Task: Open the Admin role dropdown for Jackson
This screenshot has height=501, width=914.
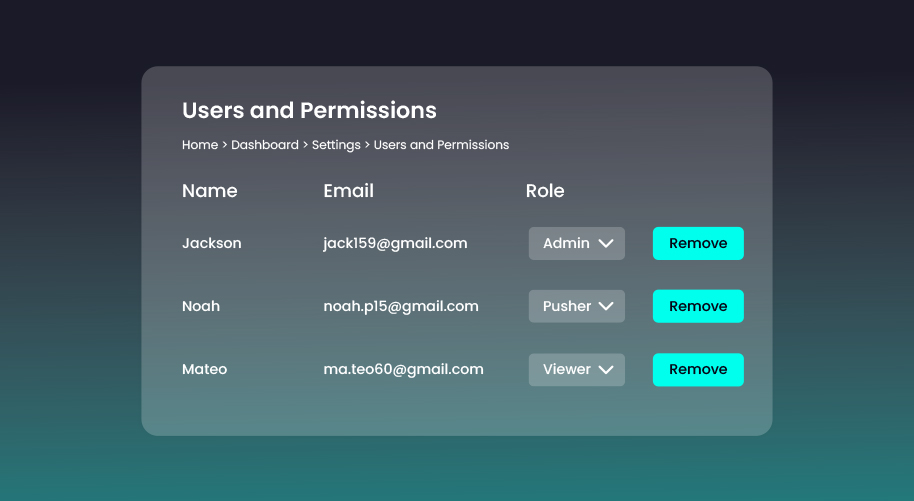Action: pyautogui.click(x=577, y=243)
